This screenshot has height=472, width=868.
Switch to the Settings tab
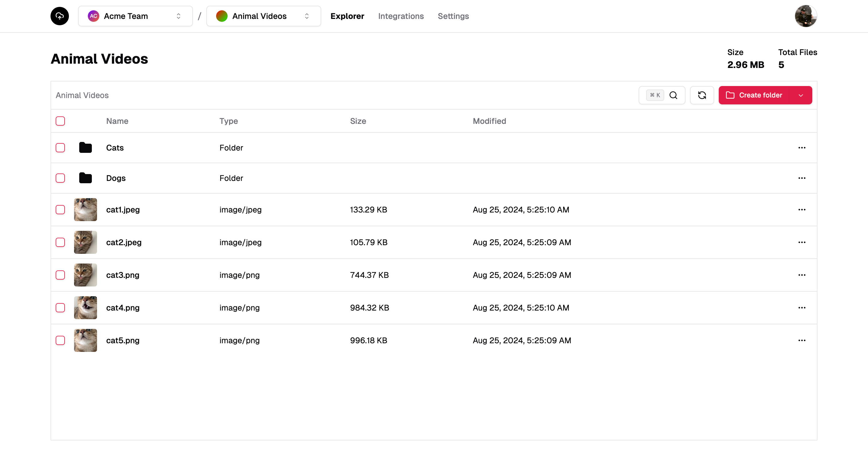click(453, 16)
